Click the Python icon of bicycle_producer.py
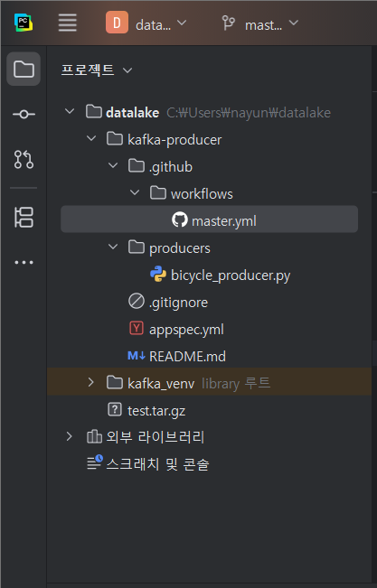The width and height of the screenshot is (377, 588). coord(158,274)
